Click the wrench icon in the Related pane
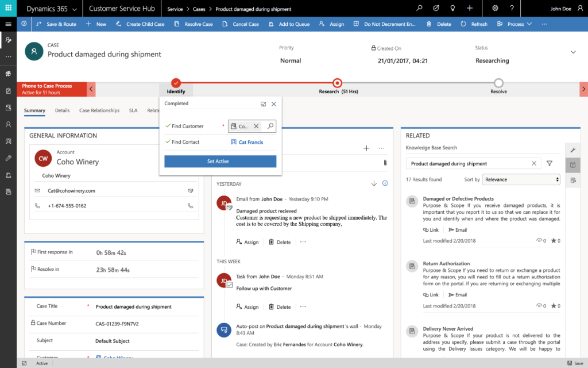 (x=573, y=150)
